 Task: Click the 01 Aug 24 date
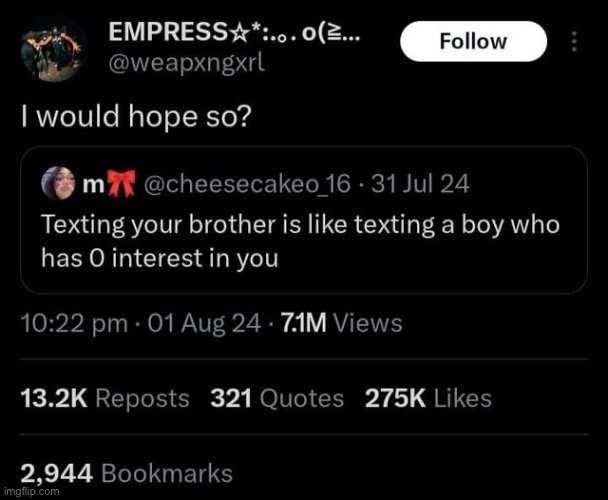(204, 323)
